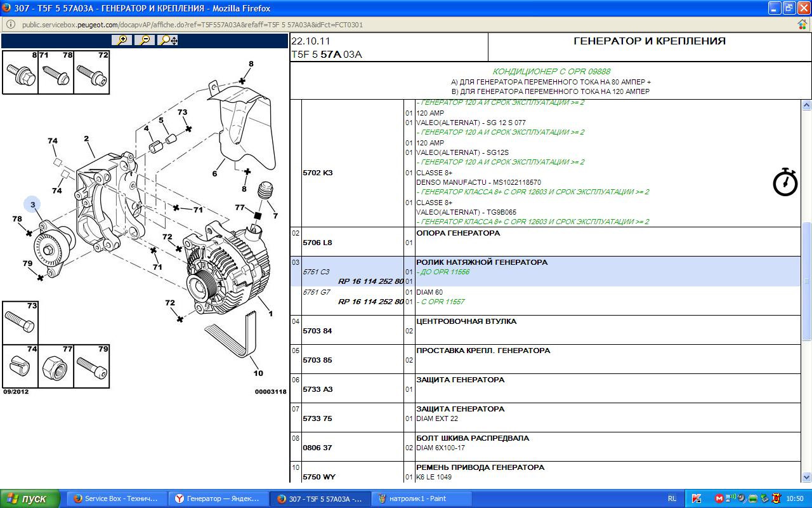Screen dimensions: 812x508
Task: Switch to натролик1 - Paint taskbar window
Action: 422,498
